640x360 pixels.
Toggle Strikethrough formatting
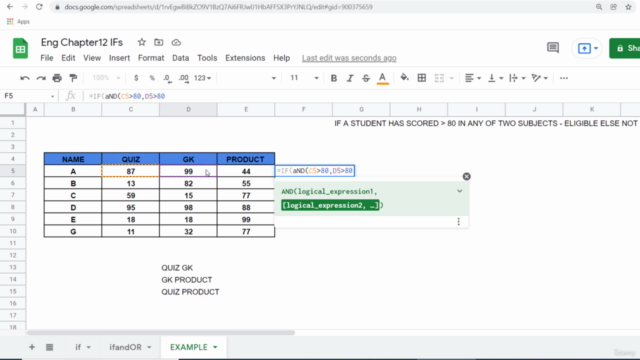366,78
